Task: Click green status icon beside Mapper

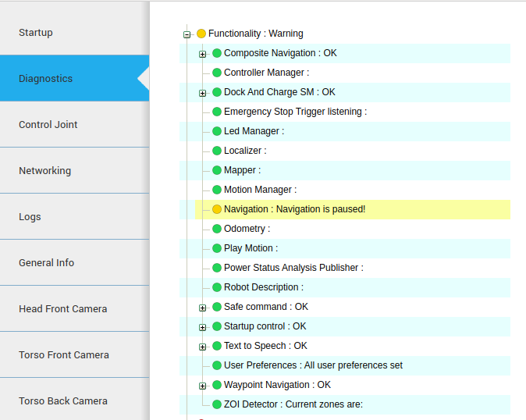Action: [217, 170]
